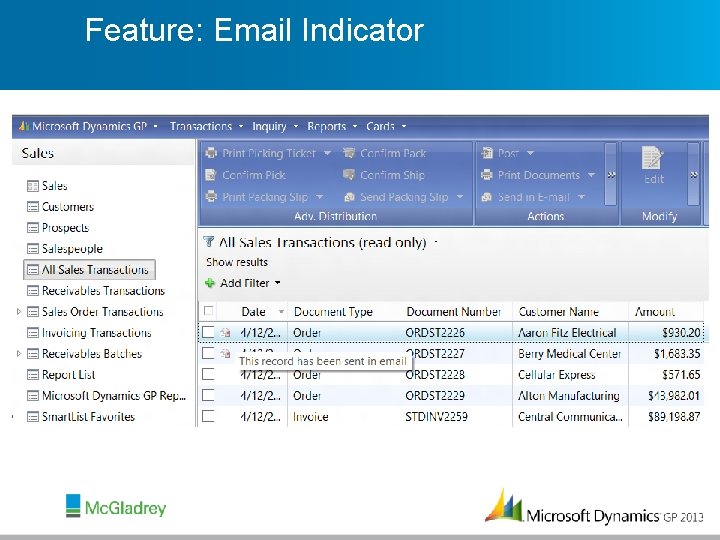Open the Inquiry menu

275,126
